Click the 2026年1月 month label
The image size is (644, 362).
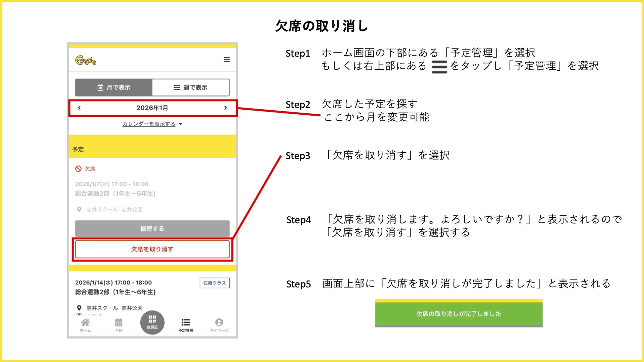point(152,108)
